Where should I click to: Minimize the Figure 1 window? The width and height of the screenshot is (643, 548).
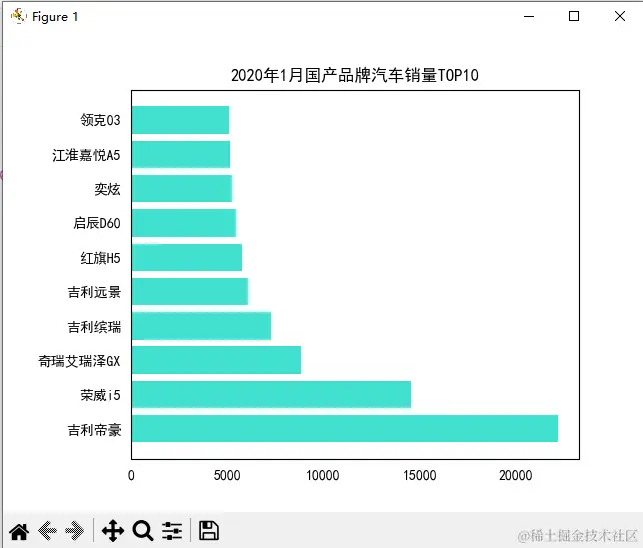click(x=529, y=16)
